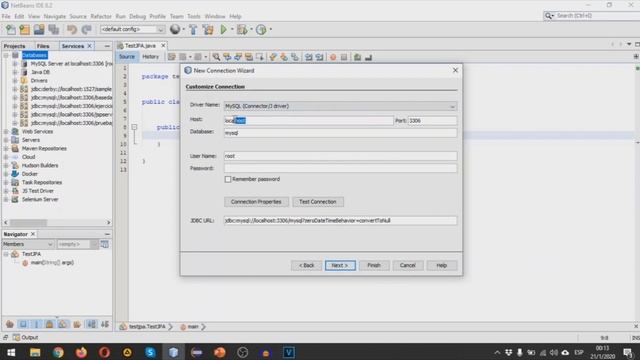Click the globe browser icon in toolbar
This screenshot has width=640, height=360.
click(x=175, y=29)
